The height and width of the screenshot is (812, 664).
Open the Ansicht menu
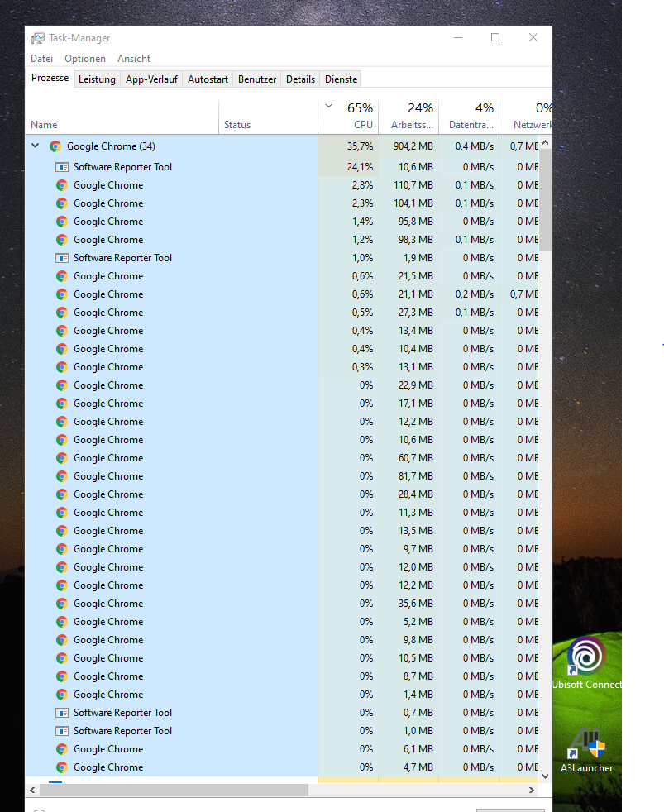point(134,59)
